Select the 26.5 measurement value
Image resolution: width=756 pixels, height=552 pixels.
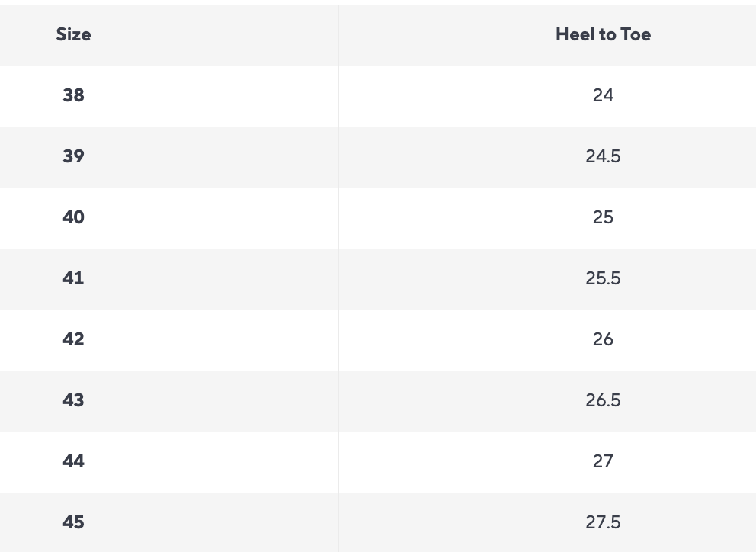click(x=603, y=400)
